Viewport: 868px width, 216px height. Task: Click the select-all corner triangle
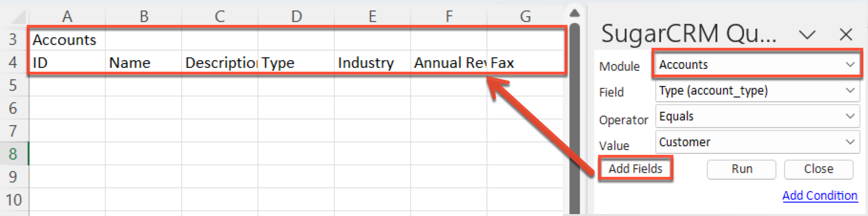click(18, 17)
